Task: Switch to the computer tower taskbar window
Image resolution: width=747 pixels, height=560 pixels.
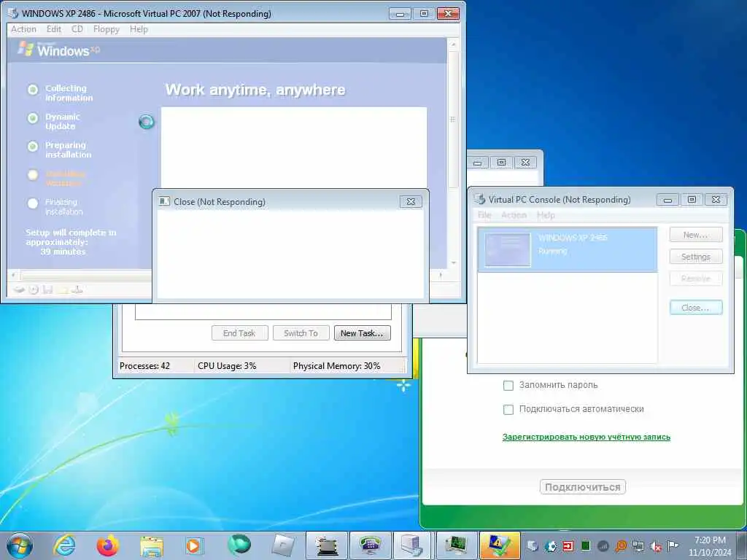Action: coord(411,545)
